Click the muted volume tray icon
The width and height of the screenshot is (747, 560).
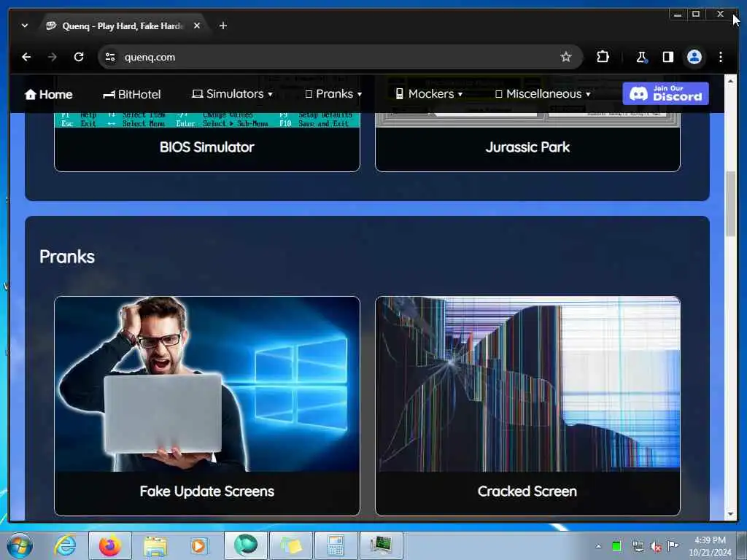click(656, 547)
